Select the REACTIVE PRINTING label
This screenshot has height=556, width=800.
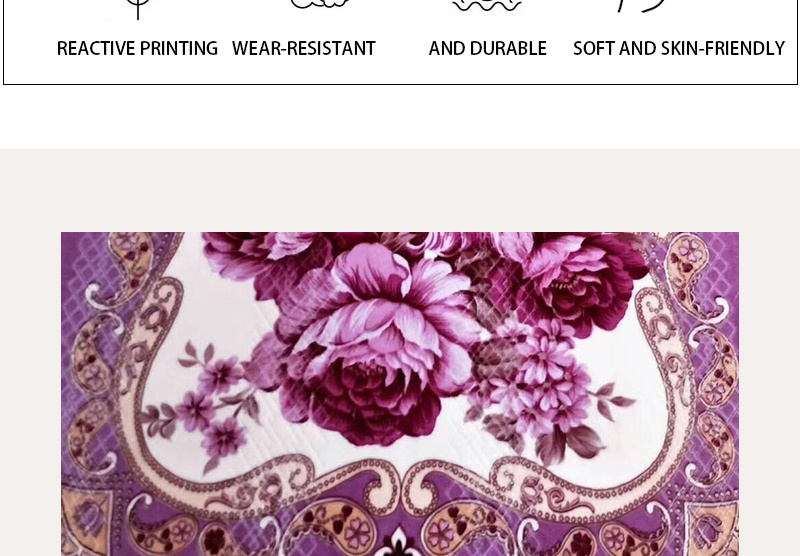[137, 48]
